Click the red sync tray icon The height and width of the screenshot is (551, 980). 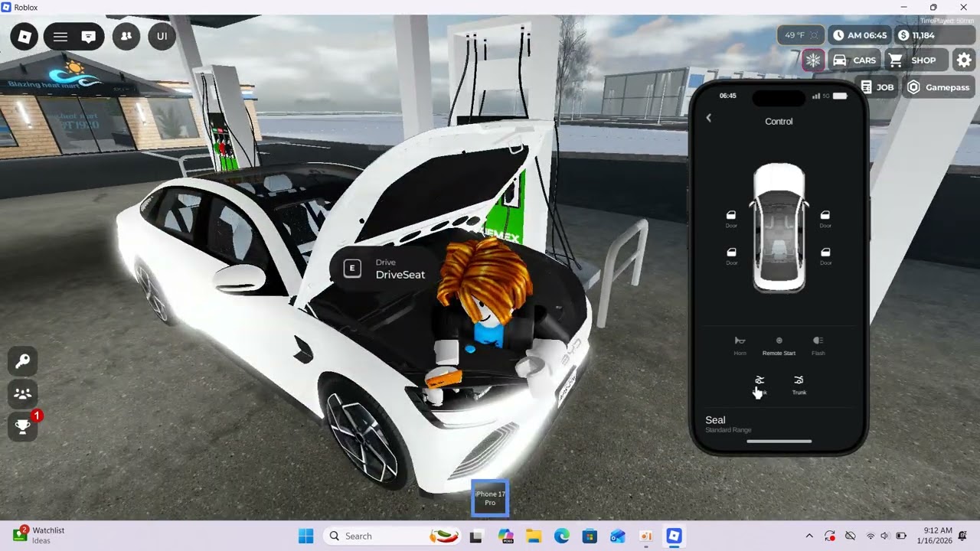coord(830,536)
